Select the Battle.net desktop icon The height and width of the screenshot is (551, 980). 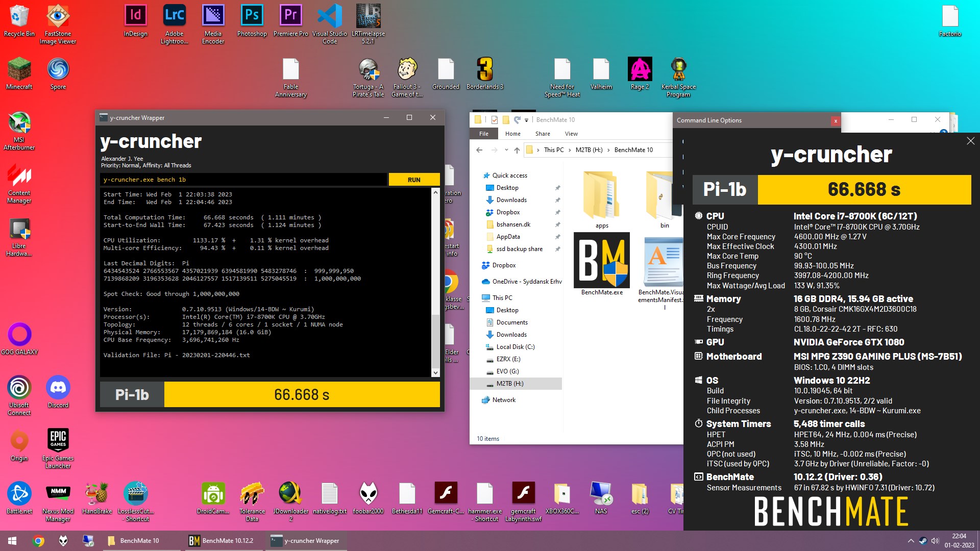[x=19, y=498]
